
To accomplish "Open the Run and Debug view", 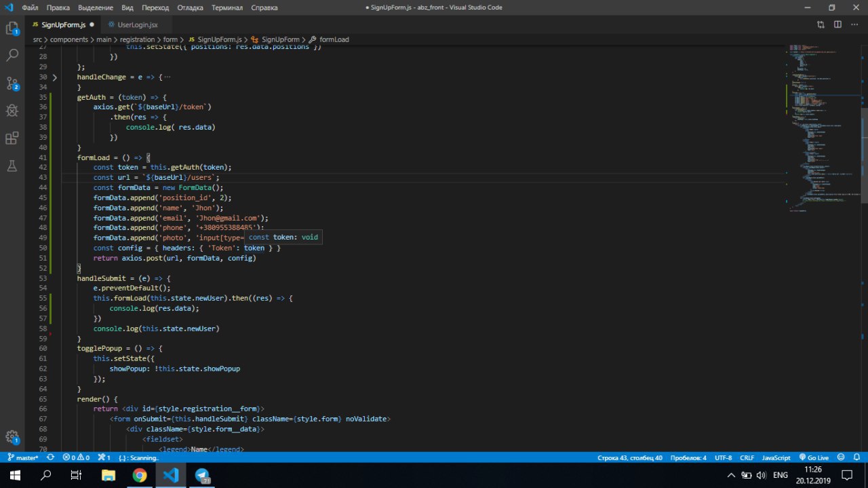I will 12,111.
